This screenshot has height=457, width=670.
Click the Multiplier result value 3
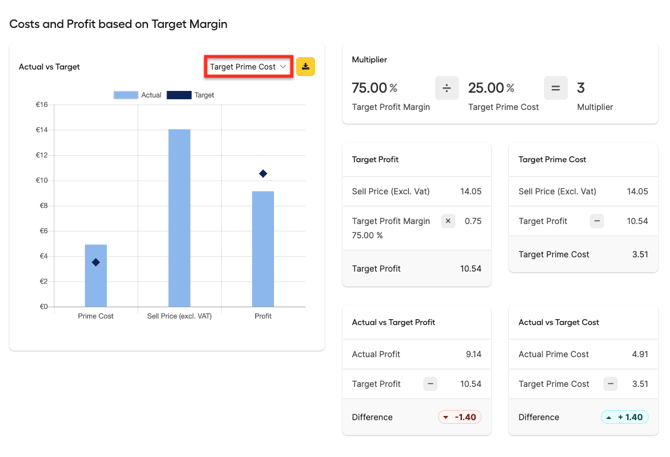coord(581,88)
